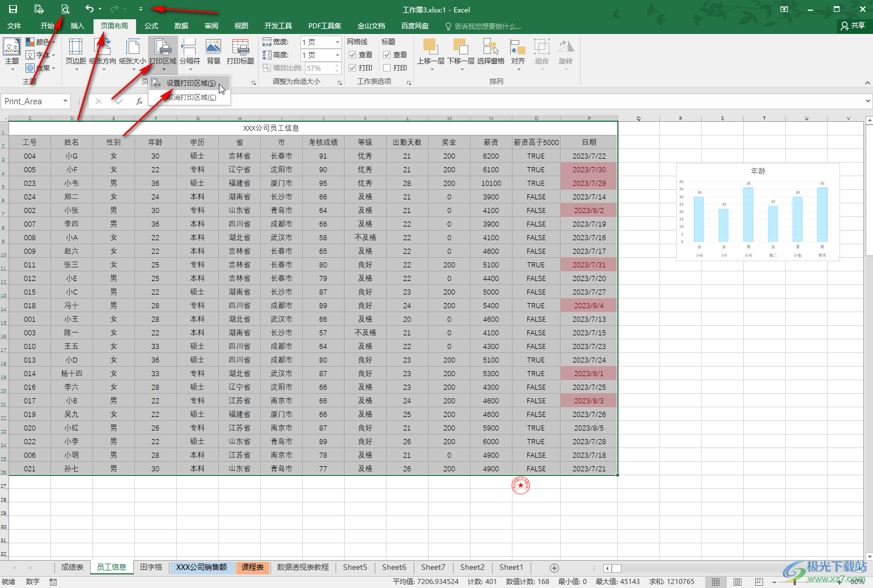Switch to the 成绩表 sheet tab
The height and width of the screenshot is (588, 873).
[x=72, y=567]
